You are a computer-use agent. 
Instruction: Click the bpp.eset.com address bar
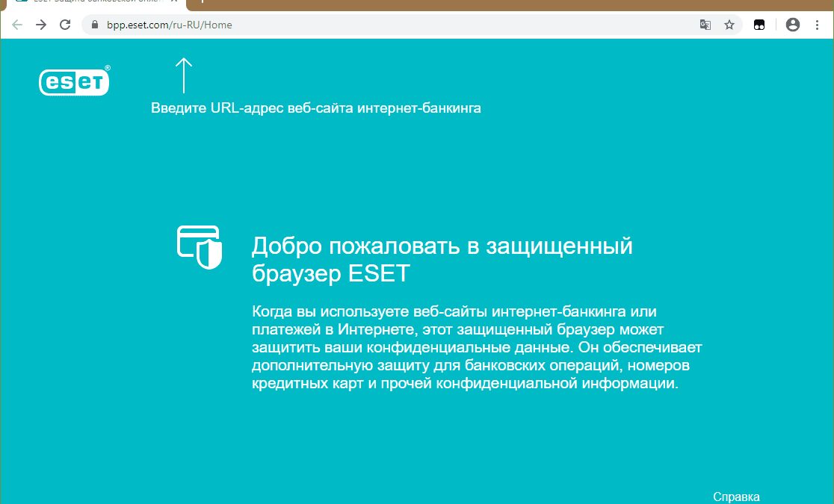(374, 25)
